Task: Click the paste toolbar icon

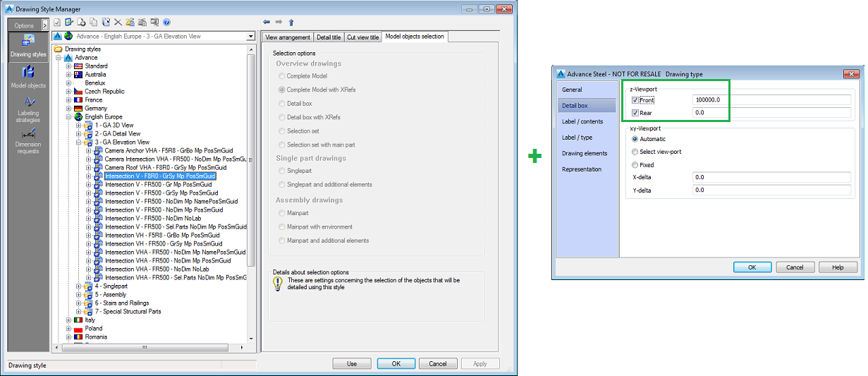Action: pyautogui.click(x=106, y=23)
